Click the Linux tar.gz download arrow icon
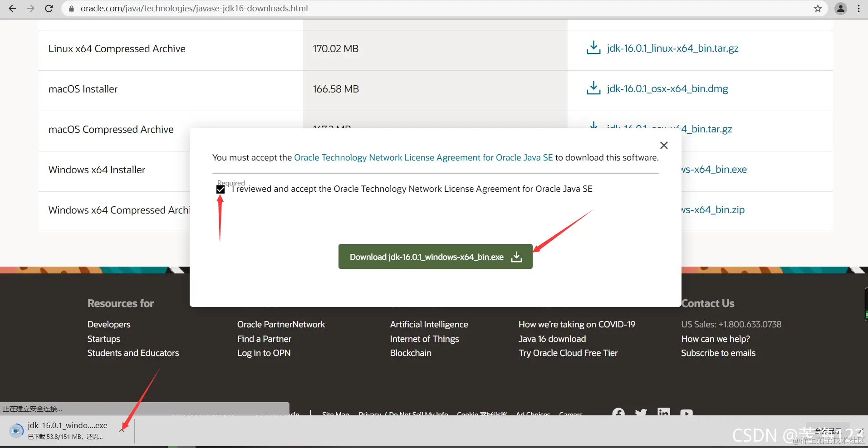868x448 pixels. pyautogui.click(x=593, y=48)
